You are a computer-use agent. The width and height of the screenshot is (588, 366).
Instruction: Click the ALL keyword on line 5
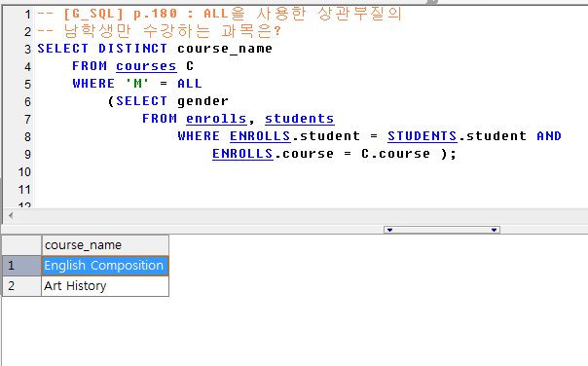tap(190, 84)
